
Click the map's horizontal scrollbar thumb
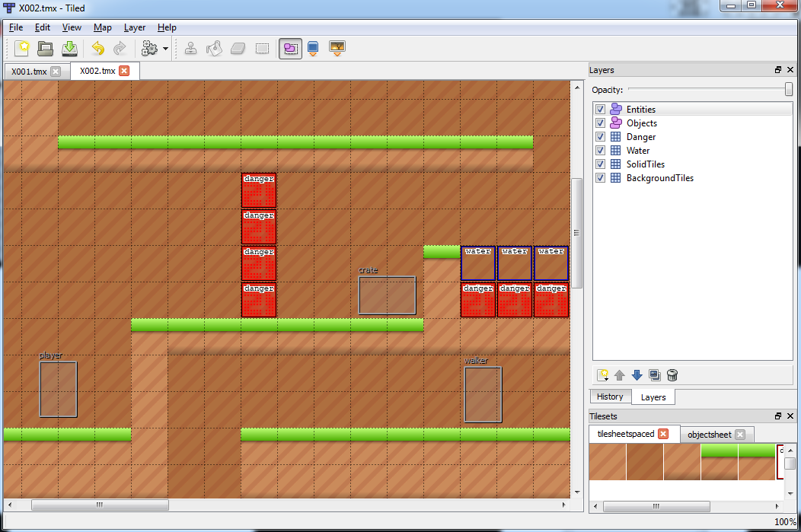(x=101, y=505)
